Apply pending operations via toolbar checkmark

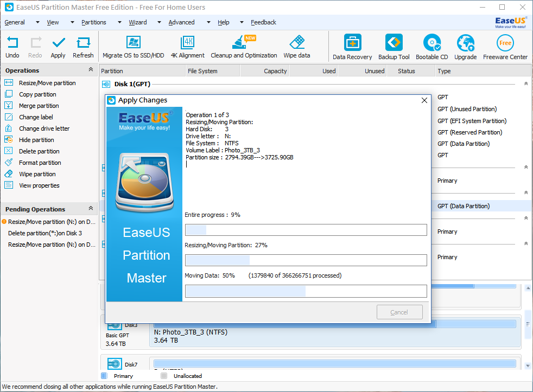click(59, 43)
